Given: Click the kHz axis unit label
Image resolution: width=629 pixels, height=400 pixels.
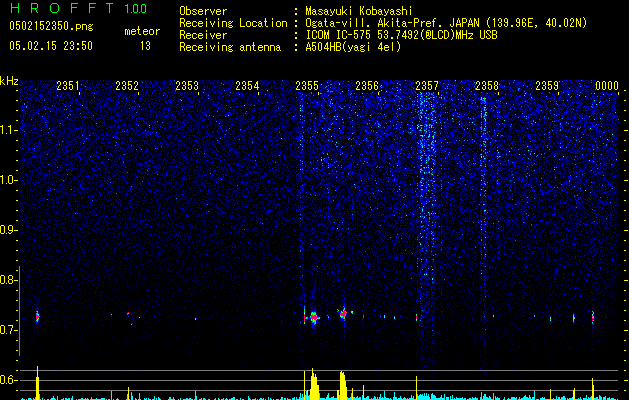Looking at the screenshot, I should (x=9, y=81).
